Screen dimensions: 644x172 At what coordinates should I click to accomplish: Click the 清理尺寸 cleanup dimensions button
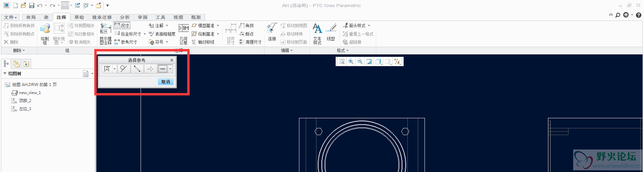point(250,42)
